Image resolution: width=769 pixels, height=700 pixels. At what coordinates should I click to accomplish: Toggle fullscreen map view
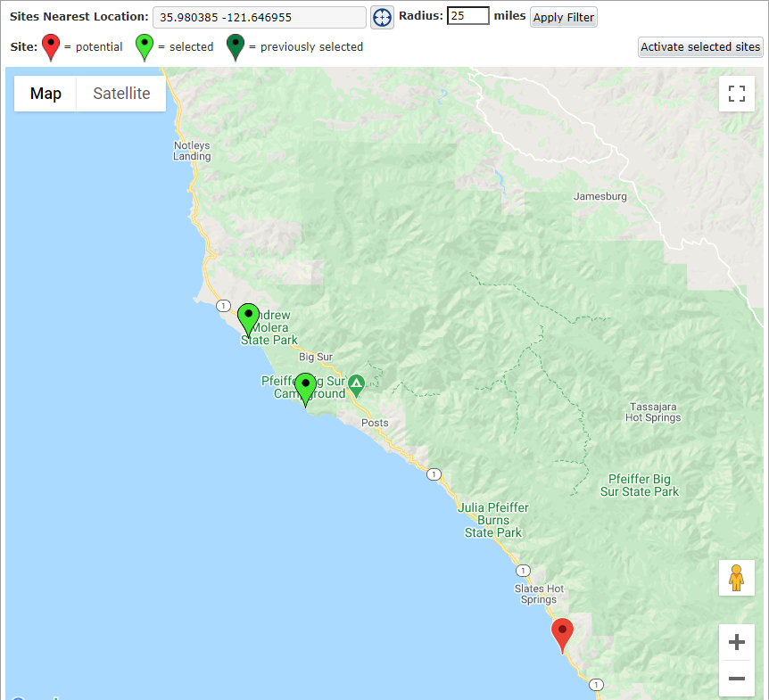click(736, 94)
